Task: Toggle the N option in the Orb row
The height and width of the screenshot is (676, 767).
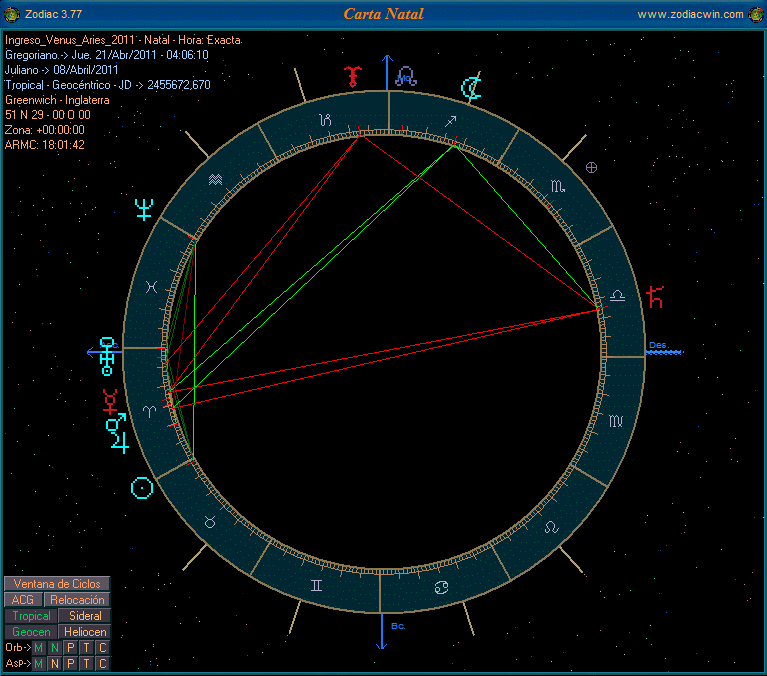Action: tap(55, 648)
